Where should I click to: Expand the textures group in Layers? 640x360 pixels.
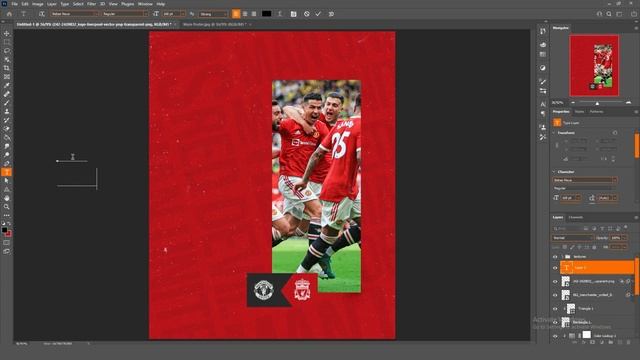point(562,257)
